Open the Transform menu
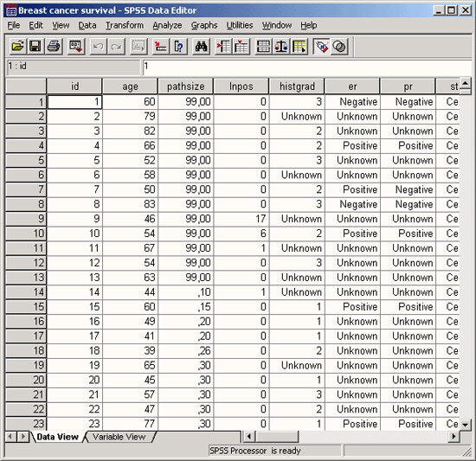This screenshot has height=461, width=476. click(x=125, y=25)
